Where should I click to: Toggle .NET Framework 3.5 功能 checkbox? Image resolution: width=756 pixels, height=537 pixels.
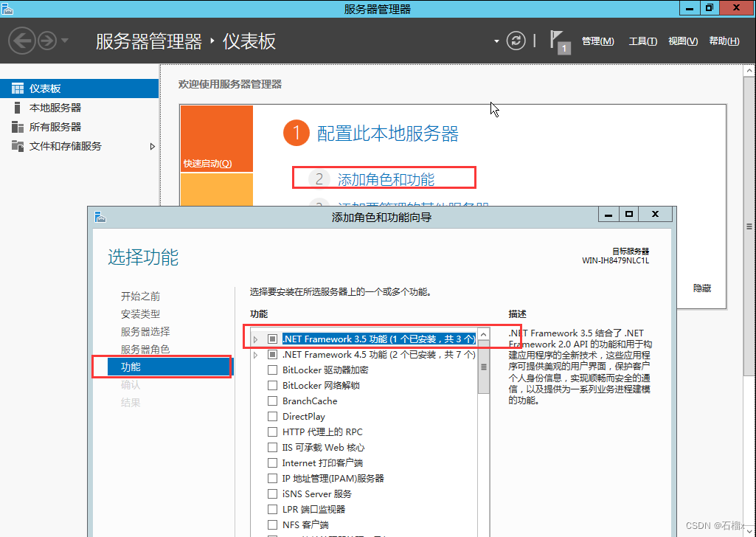click(272, 339)
